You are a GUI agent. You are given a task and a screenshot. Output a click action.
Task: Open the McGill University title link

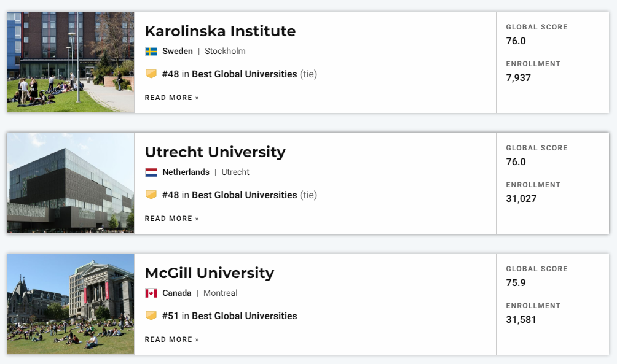(210, 273)
